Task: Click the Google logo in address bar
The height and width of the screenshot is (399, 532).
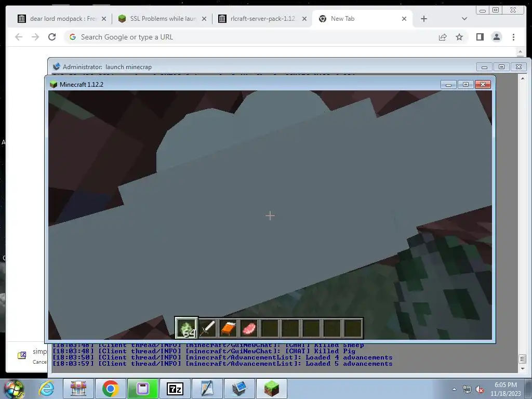Action: [73, 37]
